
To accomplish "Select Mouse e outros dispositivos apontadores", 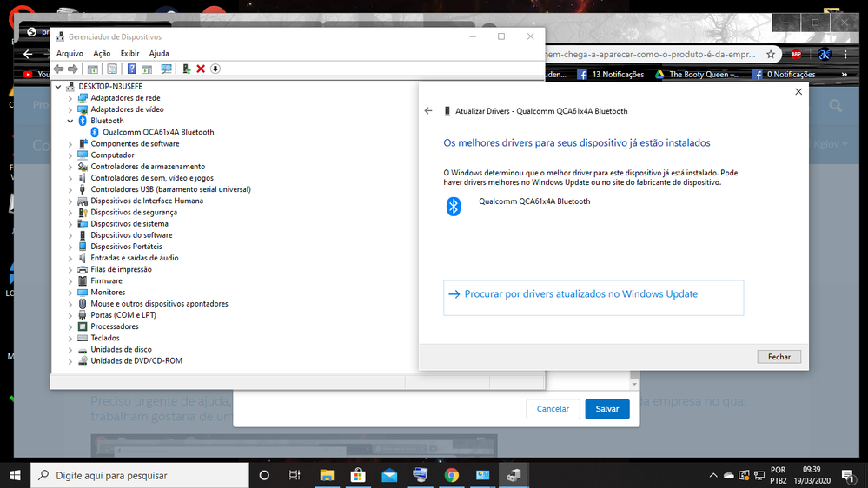I will pyautogui.click(x=159, y=304).
